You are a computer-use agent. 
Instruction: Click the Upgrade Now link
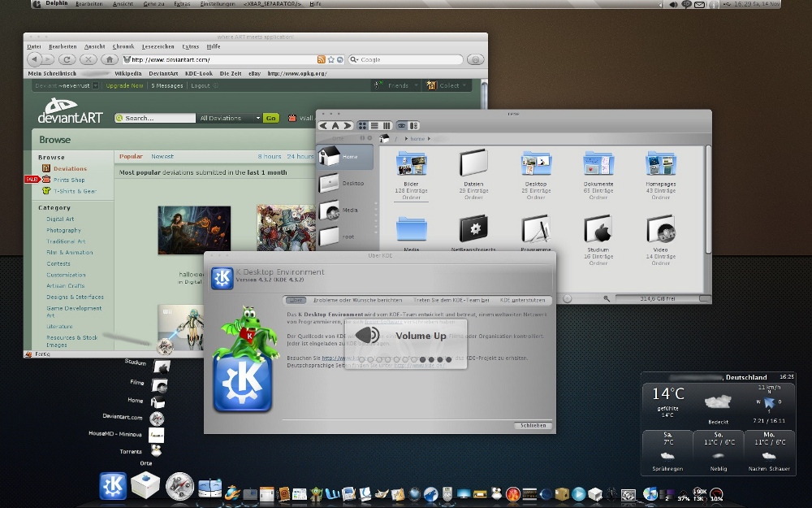(x=124, y=85)
